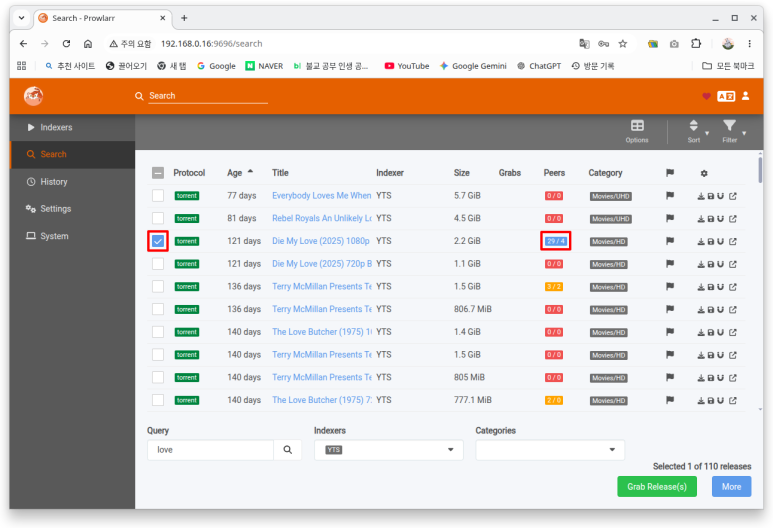Click the Prowlarr logo in the header
The height and width of the screenshot is (528, 773).
(x=34, y=96)
